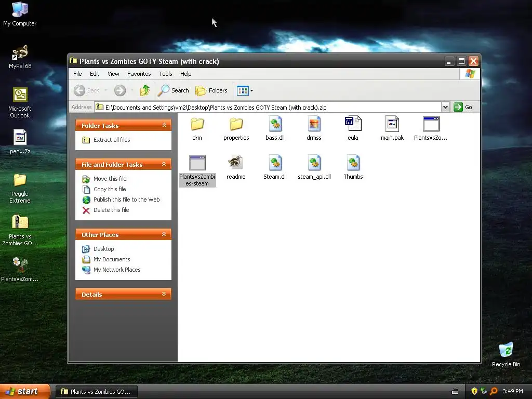The width and height of the screenshot is (532, 399).
Task: Collapse the Other Places panel
Action: click(x=164, y=234)
